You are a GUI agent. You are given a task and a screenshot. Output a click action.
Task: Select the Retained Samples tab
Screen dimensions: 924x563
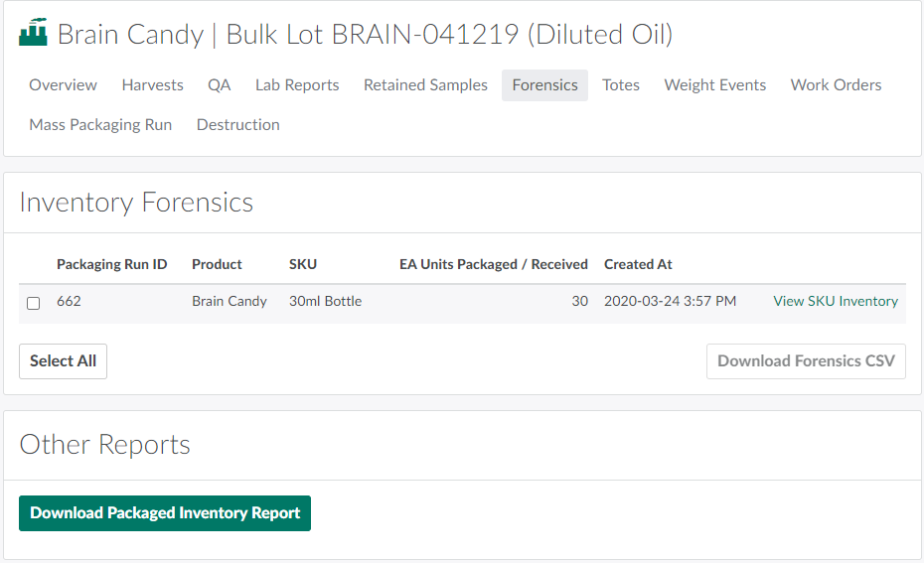425,85
